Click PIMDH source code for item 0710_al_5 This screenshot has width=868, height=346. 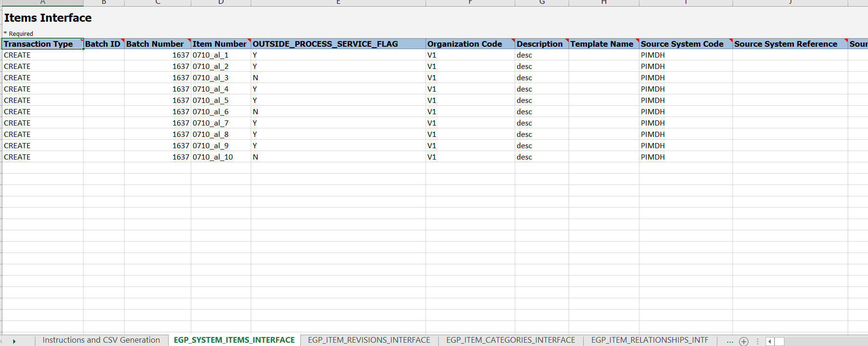(x=653, y=101)
